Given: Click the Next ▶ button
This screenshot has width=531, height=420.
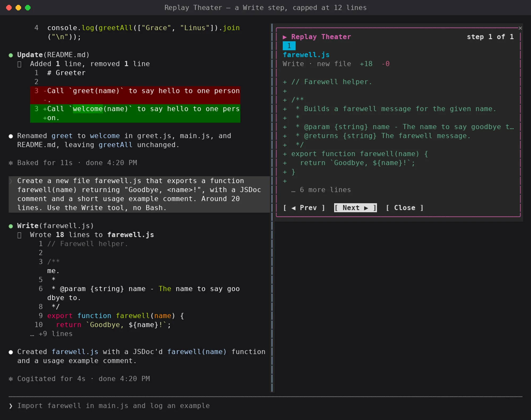Looking at the screenshot, I should [x=355, y=208].
